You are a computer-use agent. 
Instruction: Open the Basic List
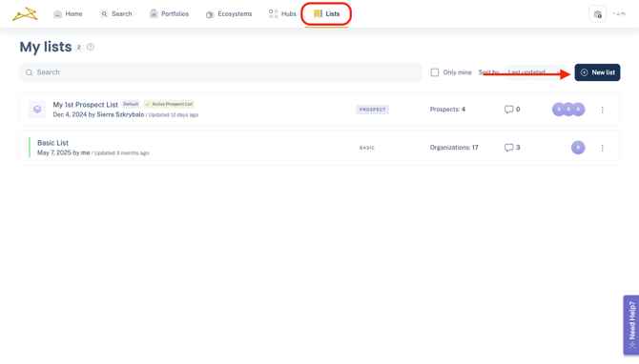coord(53,143)
